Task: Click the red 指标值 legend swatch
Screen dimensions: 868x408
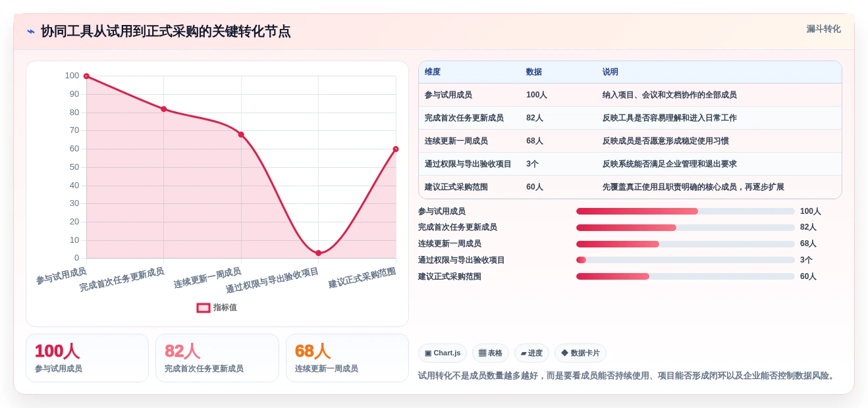Action: tap(203, 307)
